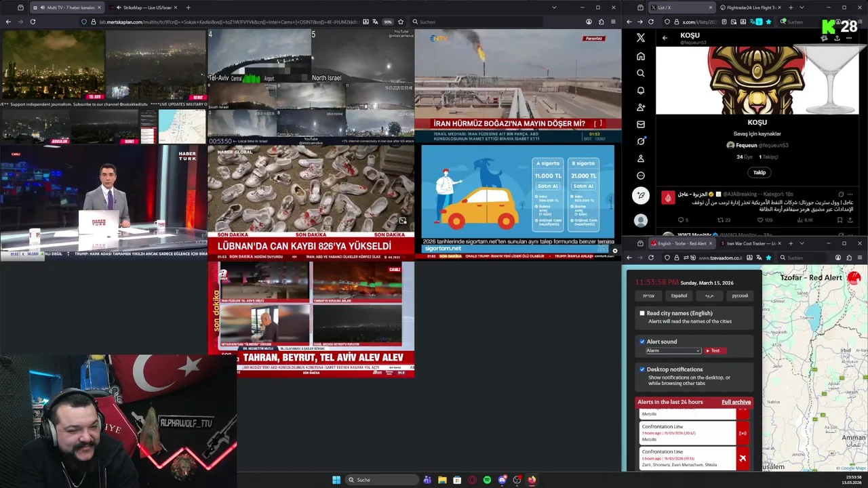868x488 pixels.
Task: Go back from KOŞU list page
Action: (665, 38)
